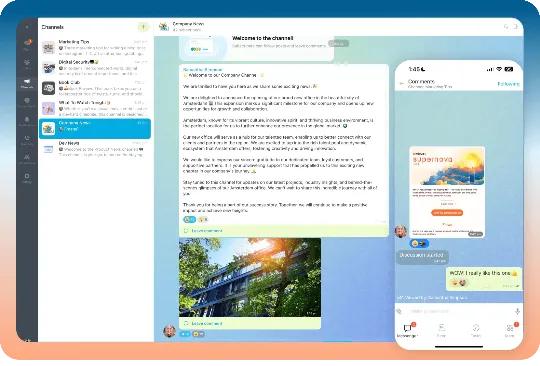Switch to the Tasks tab on mobile
540x366 pixels.
[476, 331]
